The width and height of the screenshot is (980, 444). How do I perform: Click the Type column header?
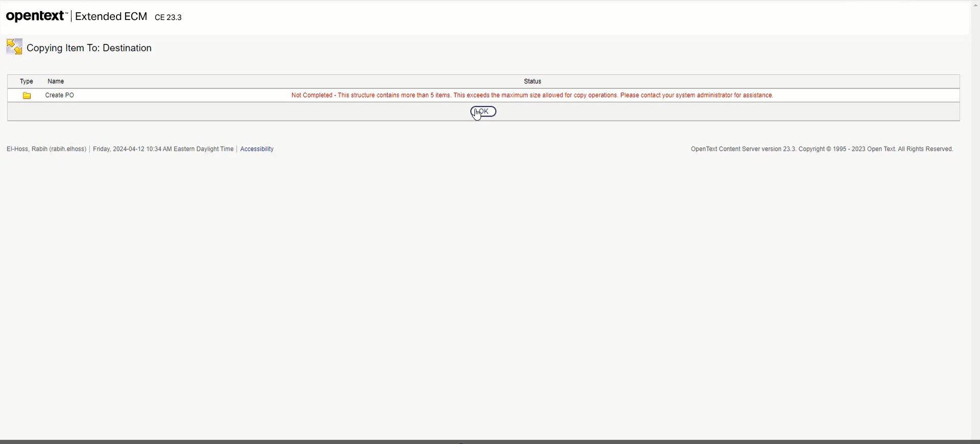(27, 81)
